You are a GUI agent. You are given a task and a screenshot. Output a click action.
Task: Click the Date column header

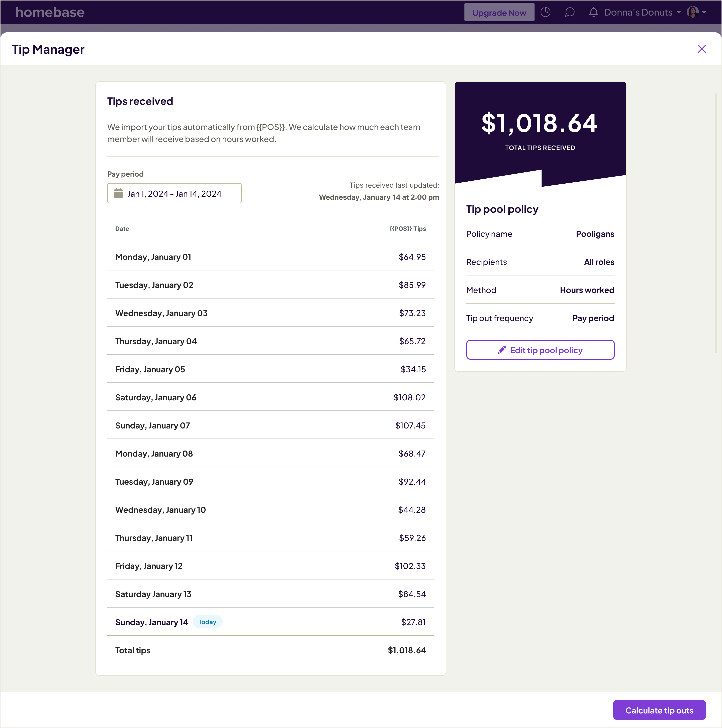coord(122,229)
